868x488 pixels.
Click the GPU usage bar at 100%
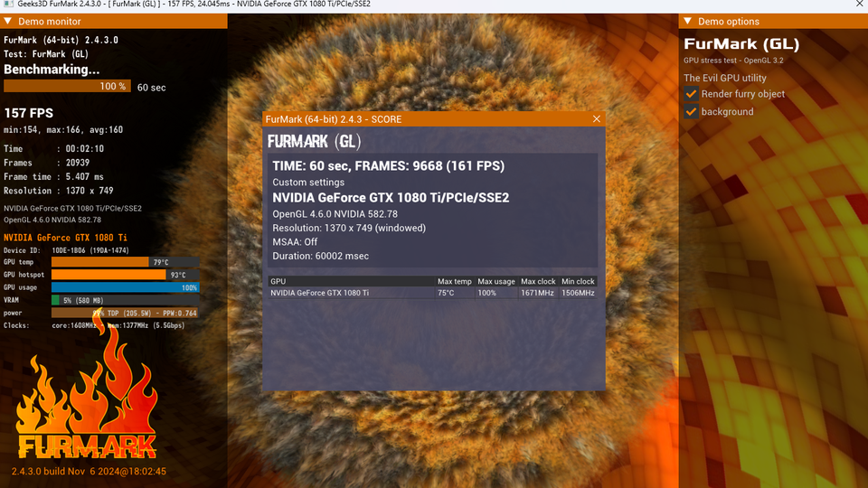(125, 287)
